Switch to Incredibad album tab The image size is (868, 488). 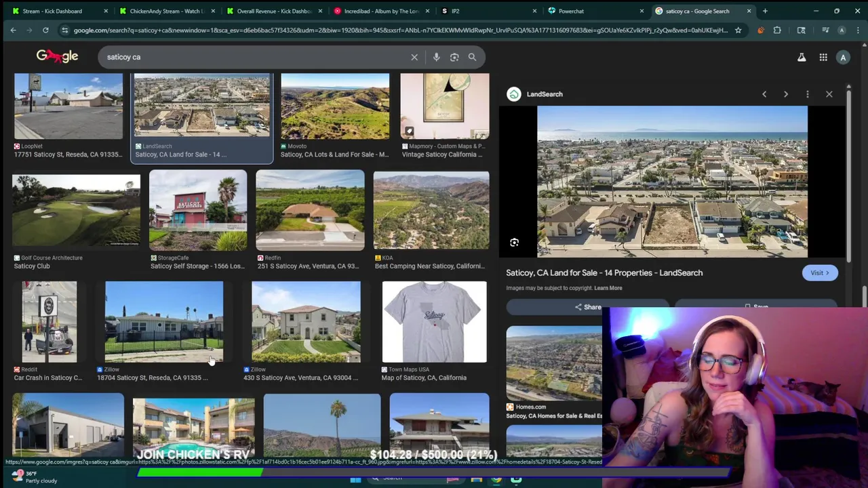tap(380, 11)
